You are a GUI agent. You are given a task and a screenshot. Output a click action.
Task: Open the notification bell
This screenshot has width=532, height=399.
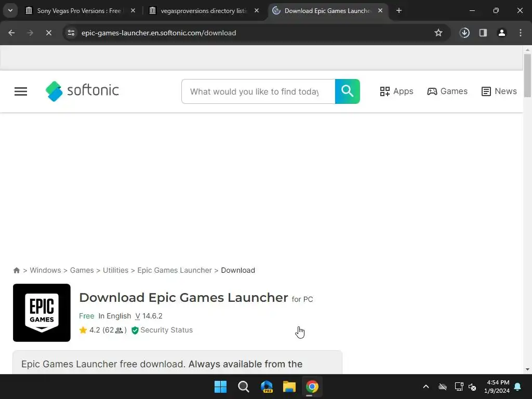(x=518, y=387)
